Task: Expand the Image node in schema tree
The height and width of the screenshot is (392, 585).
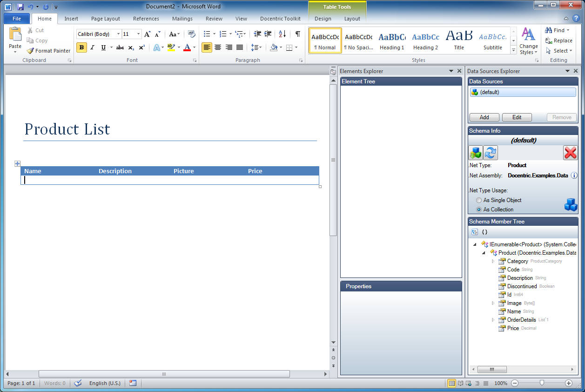Action: tap(493, 303)
